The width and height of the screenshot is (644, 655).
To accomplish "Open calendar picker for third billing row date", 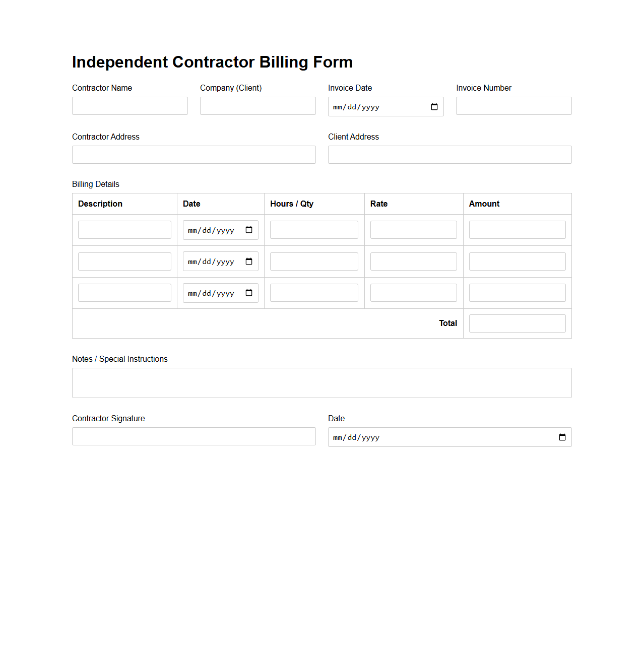I will click(248, 293).
